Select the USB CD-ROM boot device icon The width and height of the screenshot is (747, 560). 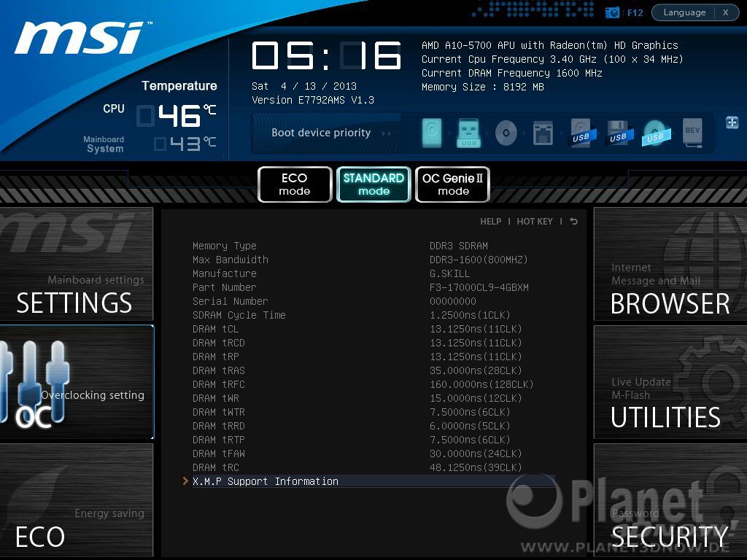point(656,133)
